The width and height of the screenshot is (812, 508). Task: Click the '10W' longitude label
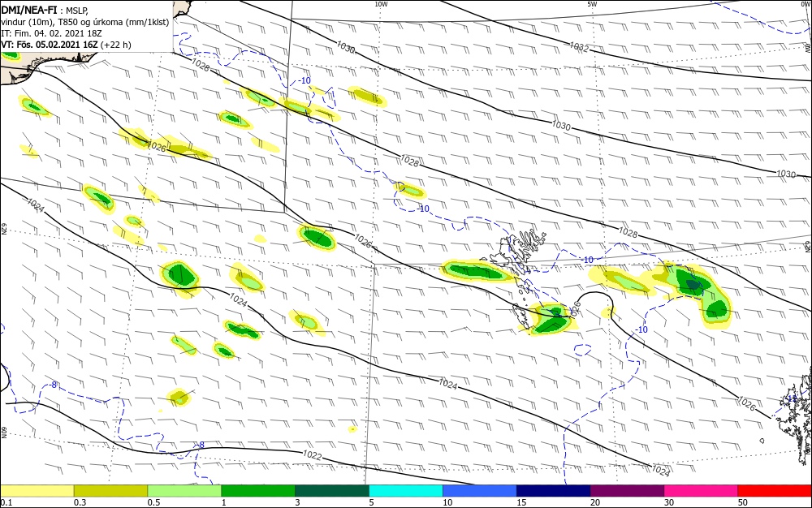[381, 4]
